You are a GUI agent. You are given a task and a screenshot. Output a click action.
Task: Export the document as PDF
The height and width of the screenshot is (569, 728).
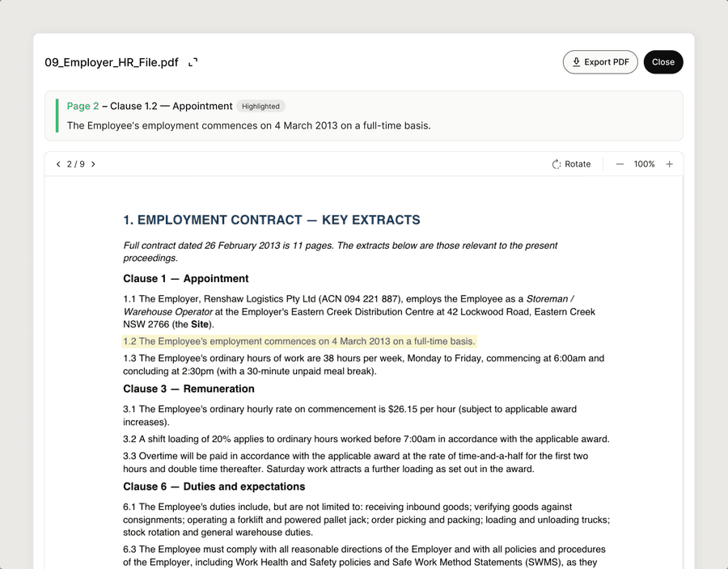600,62
